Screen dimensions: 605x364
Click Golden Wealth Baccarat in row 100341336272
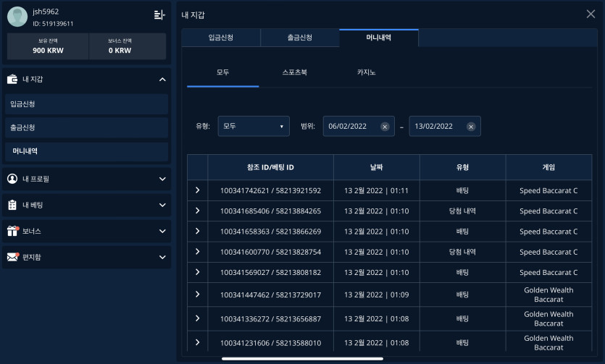[x=548, y=318]
